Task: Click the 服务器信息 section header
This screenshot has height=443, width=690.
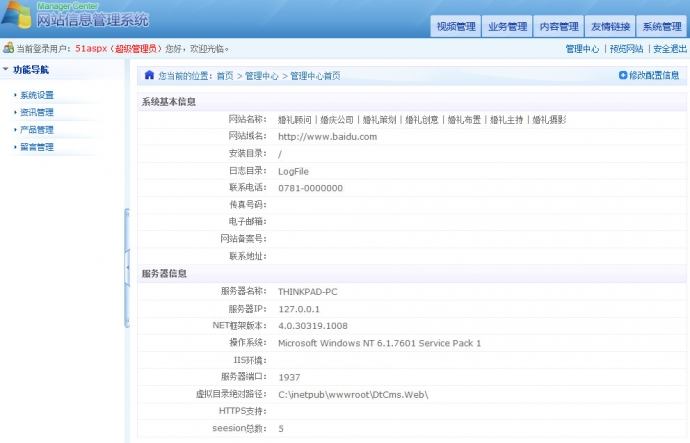Action: 164,274
